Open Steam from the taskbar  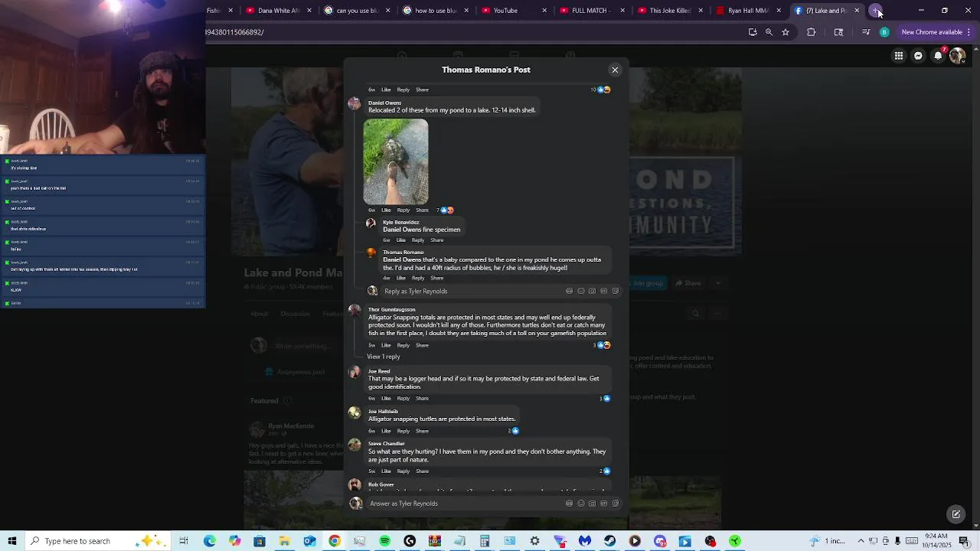[609, 541]
